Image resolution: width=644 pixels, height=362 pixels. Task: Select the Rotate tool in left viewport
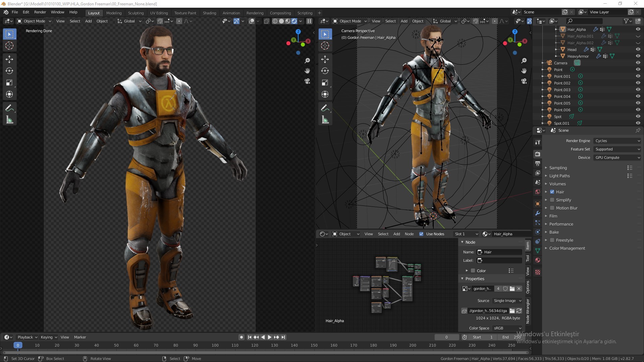click(9, 71)
